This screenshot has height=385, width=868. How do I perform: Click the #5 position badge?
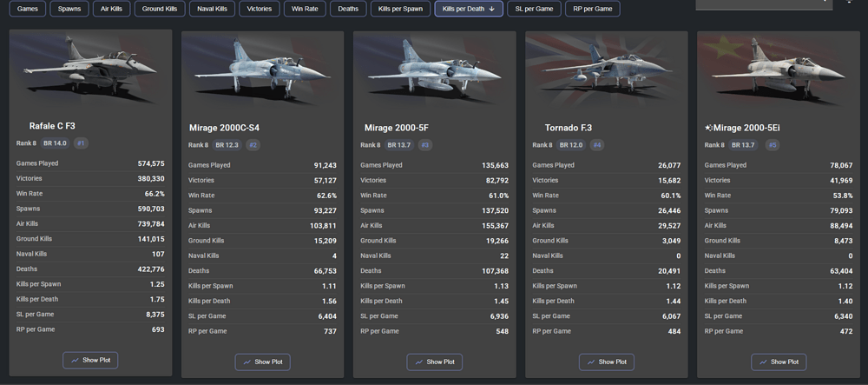click(773, 145)
